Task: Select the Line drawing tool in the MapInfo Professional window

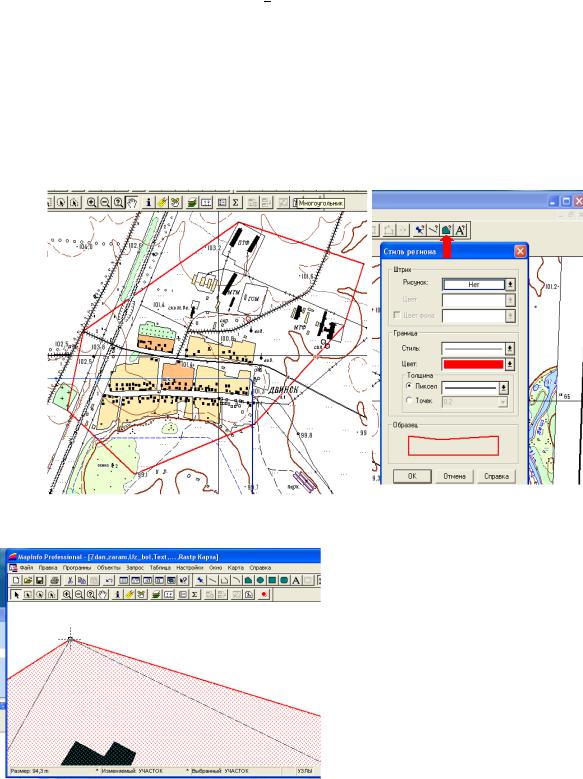Action: point(212,580)
